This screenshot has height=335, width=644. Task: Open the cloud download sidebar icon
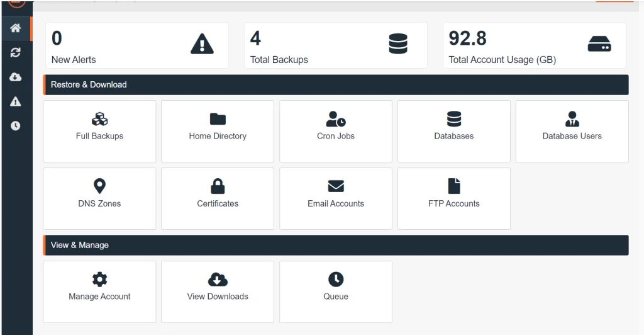click(x=16, y=77)
